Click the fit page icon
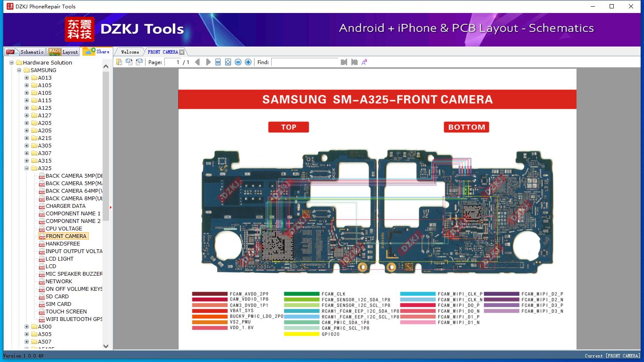The image size is (644, 362). point(228,62)
